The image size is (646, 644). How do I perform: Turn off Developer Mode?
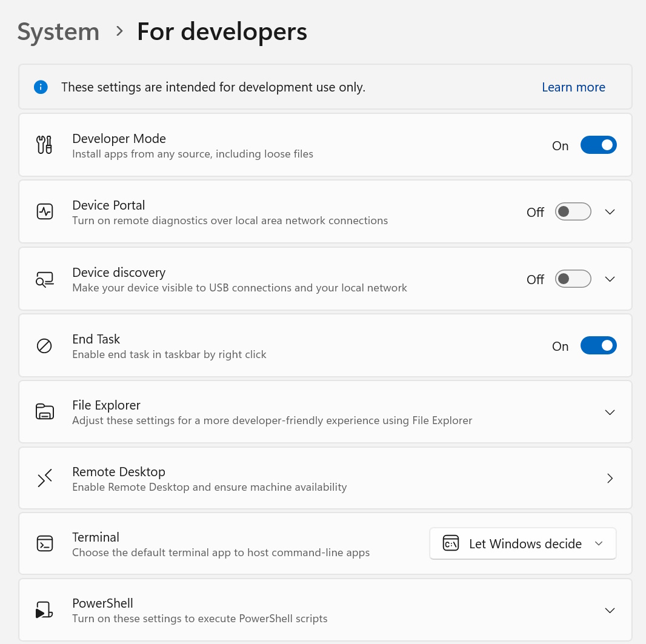[x=599, y=145]
